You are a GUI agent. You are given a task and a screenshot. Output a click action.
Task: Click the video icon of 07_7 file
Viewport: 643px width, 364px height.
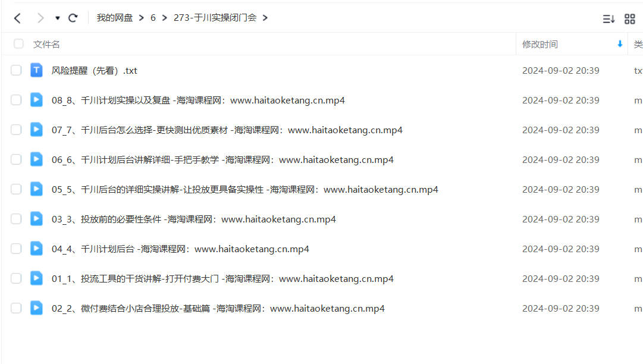tap(36, 130)
